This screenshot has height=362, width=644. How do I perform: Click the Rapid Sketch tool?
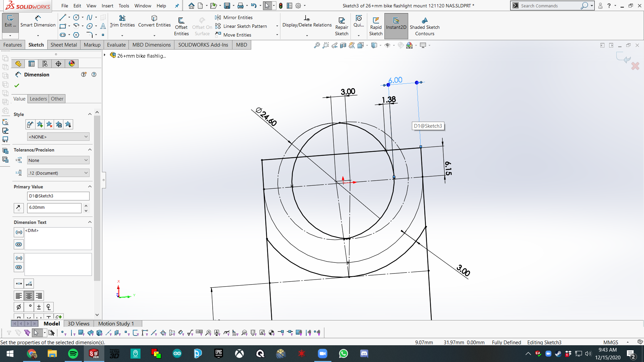376,26
